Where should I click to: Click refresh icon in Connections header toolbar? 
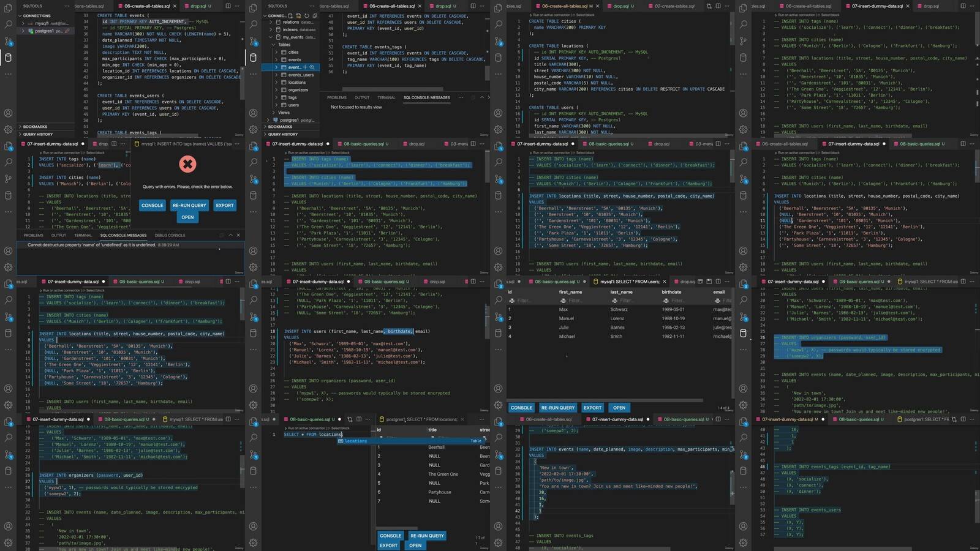pyautogui.click(x=306, y=15)
